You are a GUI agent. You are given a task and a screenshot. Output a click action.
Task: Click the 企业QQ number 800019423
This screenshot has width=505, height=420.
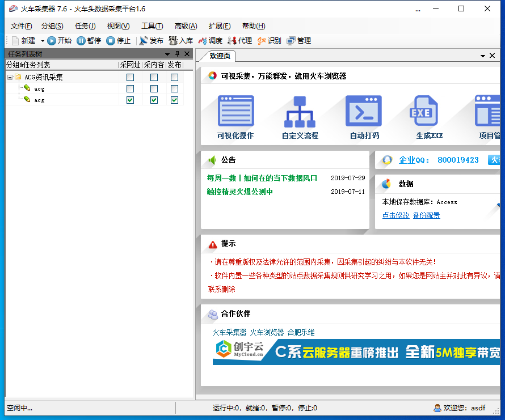point(458,160)
